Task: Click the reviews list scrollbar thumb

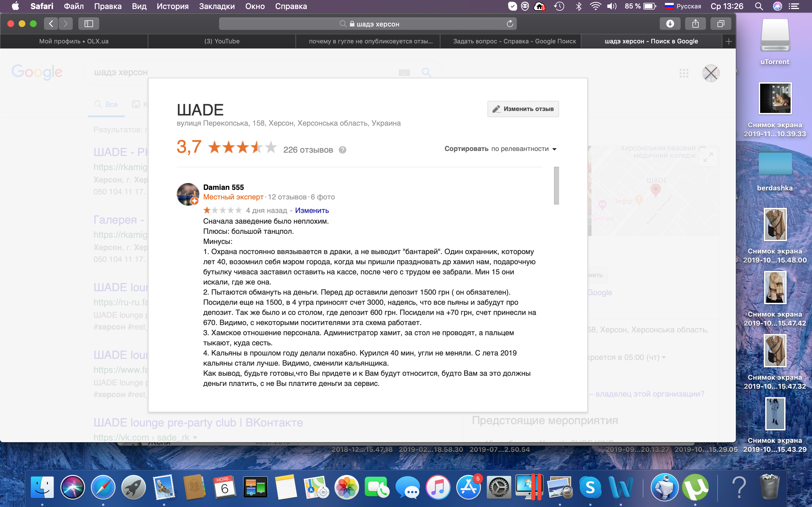Action: (x=556, y=185)
